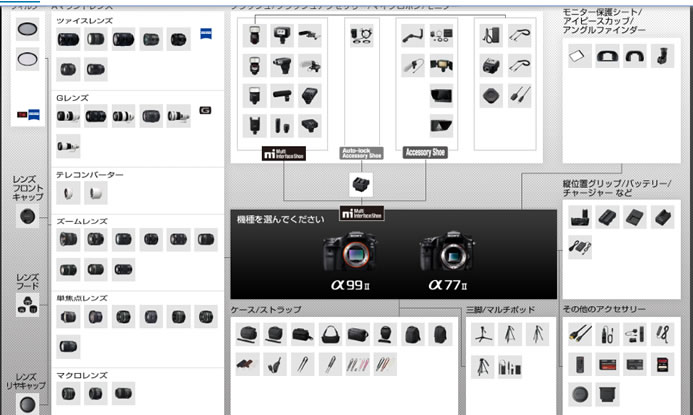
Task: Click the ZEISS T* filter logo
Action: click(x=28, y=114)
